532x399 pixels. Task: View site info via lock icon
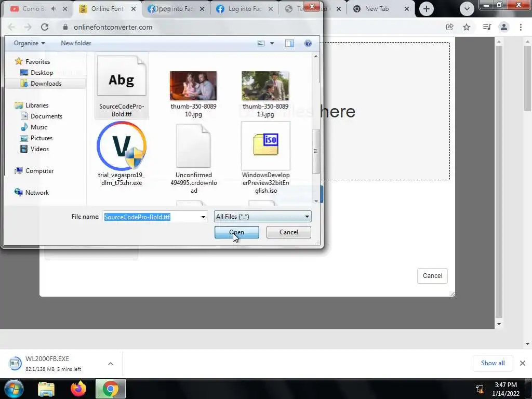pyautogui.click(x=65, y=27)
